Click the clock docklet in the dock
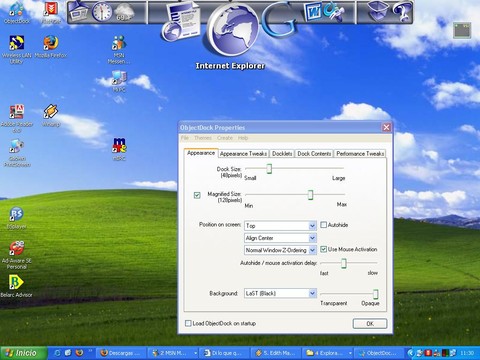 pos(102,12)
